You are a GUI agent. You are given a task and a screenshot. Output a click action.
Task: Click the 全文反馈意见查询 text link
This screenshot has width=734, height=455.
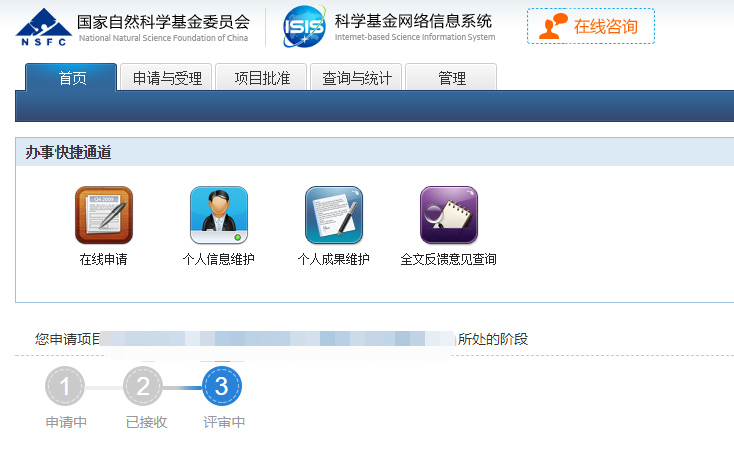tap(448, 260)
